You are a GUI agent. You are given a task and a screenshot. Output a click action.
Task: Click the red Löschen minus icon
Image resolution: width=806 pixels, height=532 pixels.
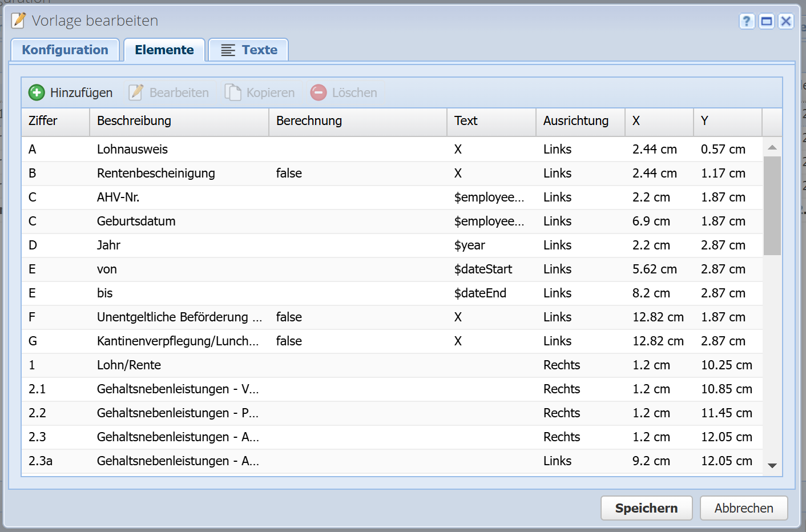(x=319, y=92)
